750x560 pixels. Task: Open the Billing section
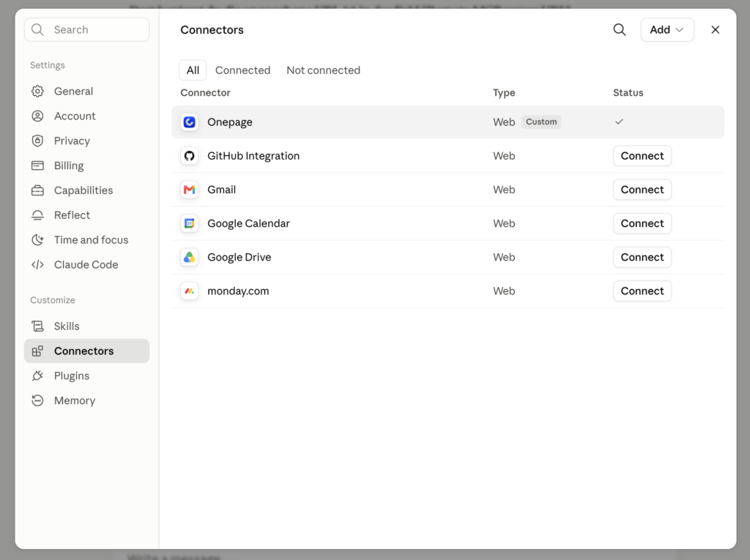(86, 165)
